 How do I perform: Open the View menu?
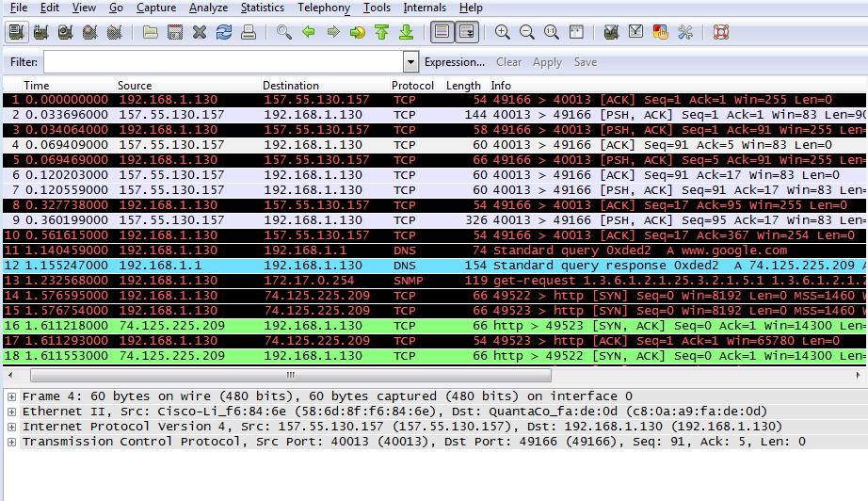[84, 8]
